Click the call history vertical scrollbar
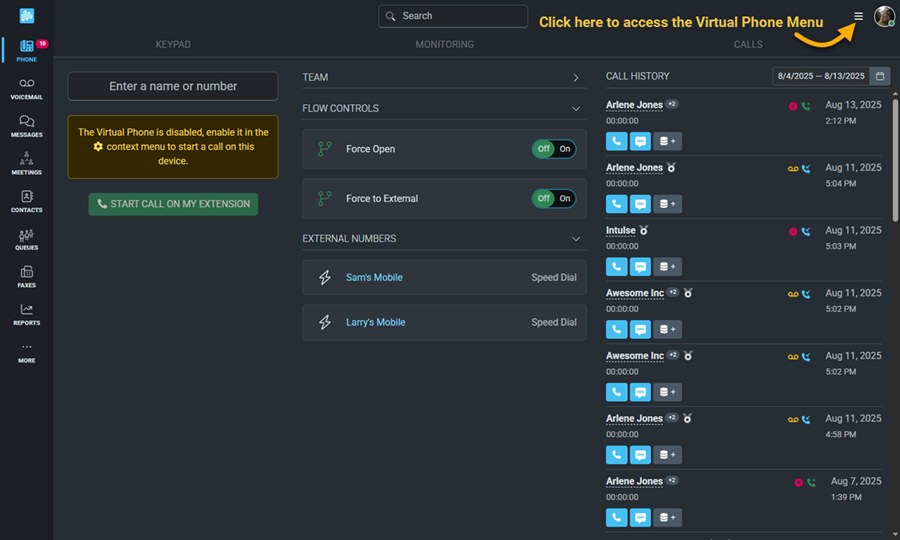The width and height of the screenshot is (900, 540). pyautogui.click(x=895, y=161)
